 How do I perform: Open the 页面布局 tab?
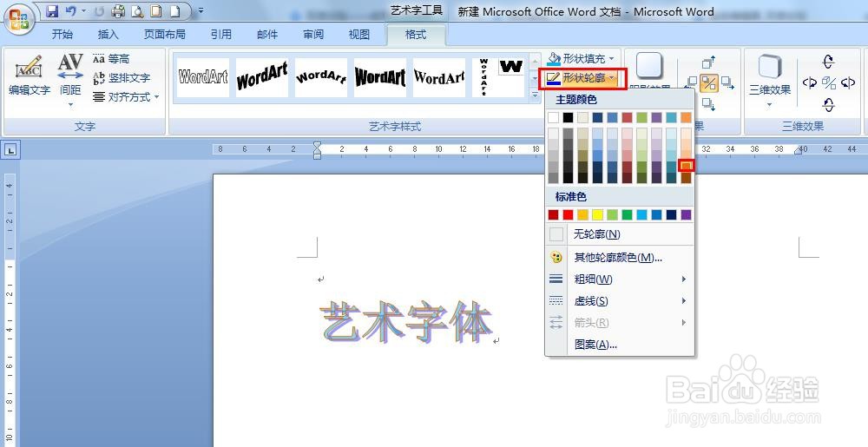click(164, 35)
